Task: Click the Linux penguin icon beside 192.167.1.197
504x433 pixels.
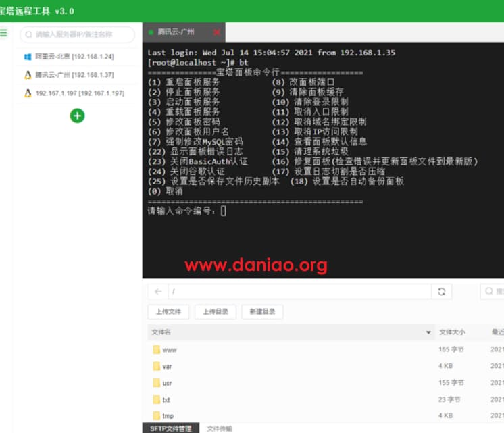Action: [x=28, y=93]
